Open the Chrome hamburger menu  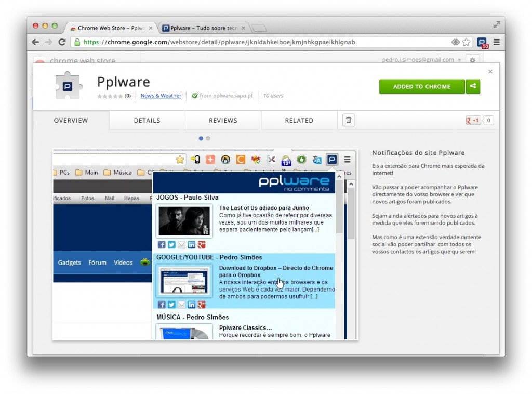497,43
